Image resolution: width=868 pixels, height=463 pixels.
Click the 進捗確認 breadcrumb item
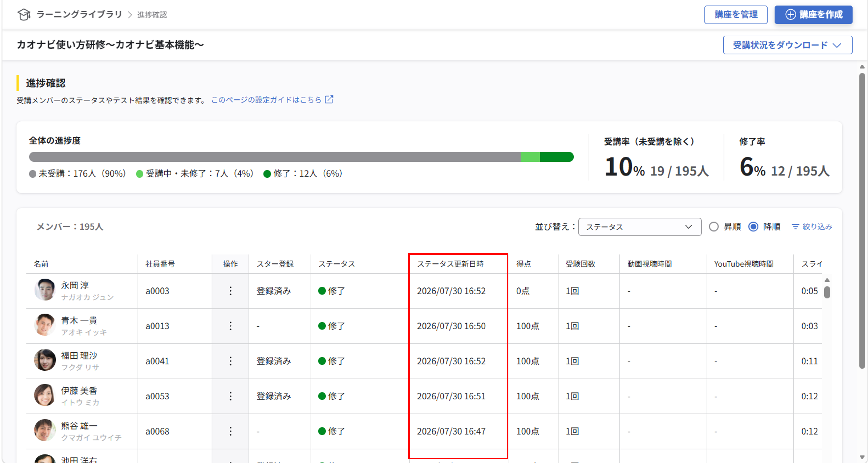coord(152,15)
